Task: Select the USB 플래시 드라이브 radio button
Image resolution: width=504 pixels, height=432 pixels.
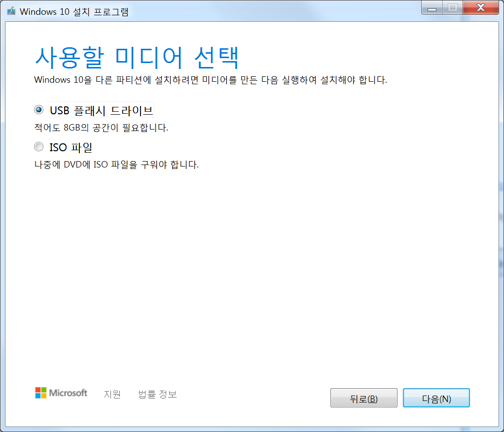Action: pos(39,110)
